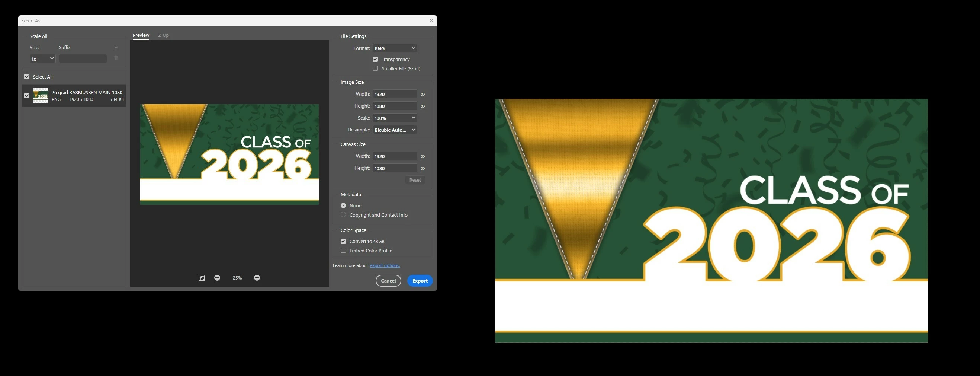Screen dimensions: 980x376
Task: Click the 25% zoom level text
Action: [237, 278]
